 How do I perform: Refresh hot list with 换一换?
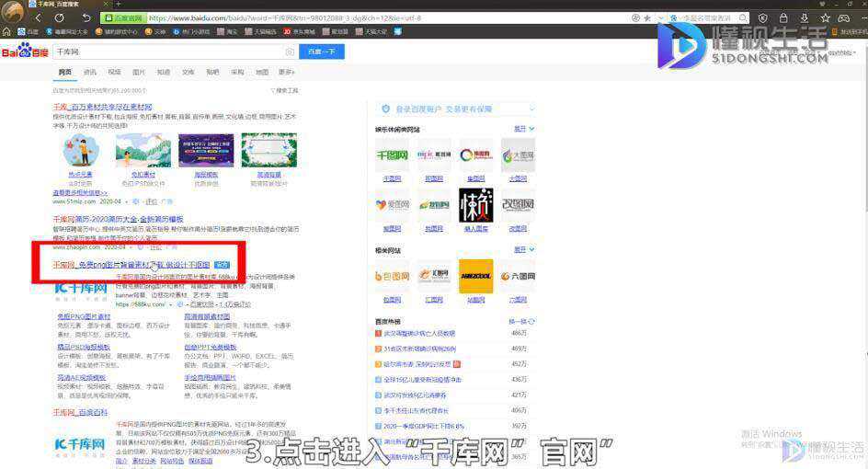(521, 321)
